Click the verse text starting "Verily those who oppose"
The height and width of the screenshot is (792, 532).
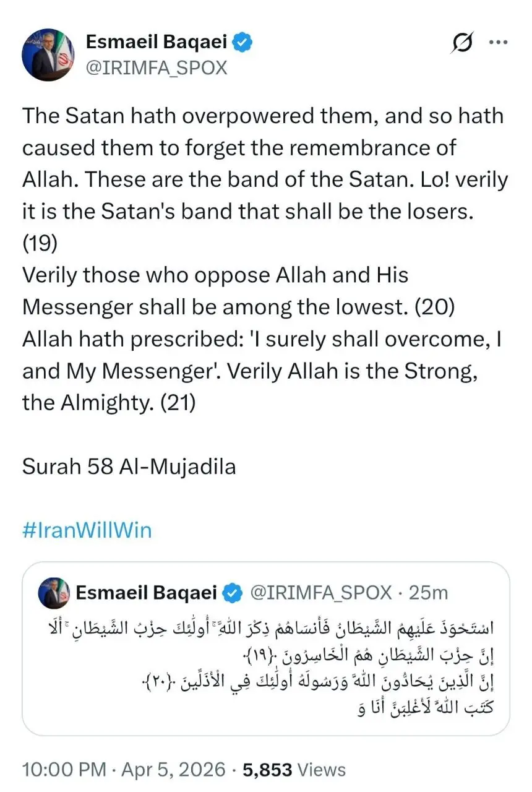[215, 275]
